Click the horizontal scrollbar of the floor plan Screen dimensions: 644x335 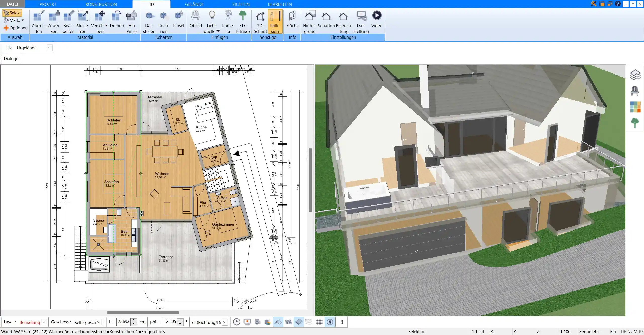pyautogui.click(x=143, y=313)
